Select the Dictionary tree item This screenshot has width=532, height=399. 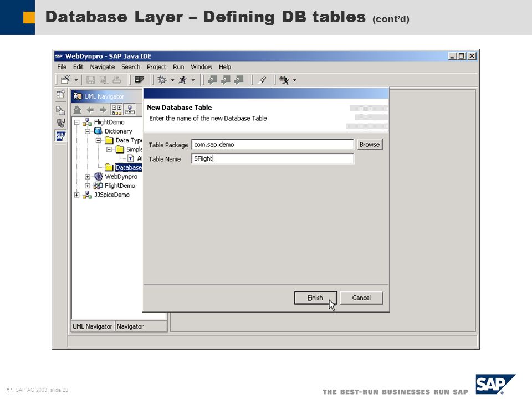coord(118,131)
